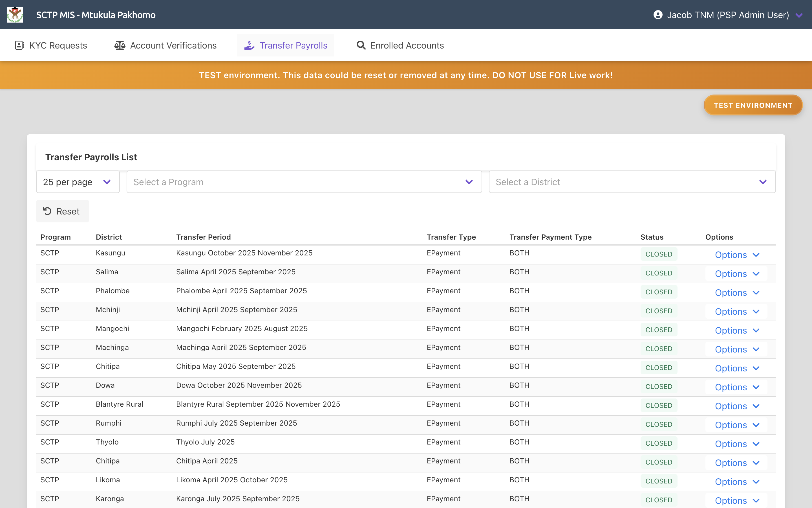This screenshot has width=812, height=508.
Task: Open Options for the Blantyre Rural row
Action: (x=736, y=406)
